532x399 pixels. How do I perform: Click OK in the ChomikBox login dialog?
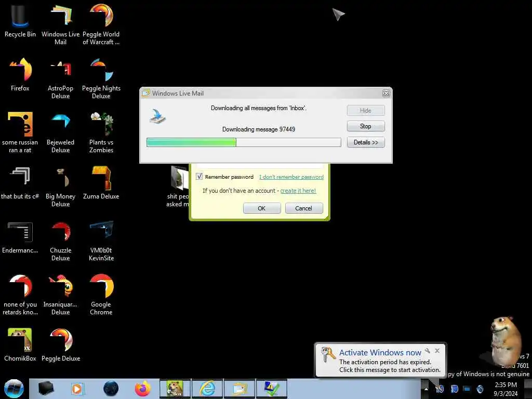pos(262,208)
